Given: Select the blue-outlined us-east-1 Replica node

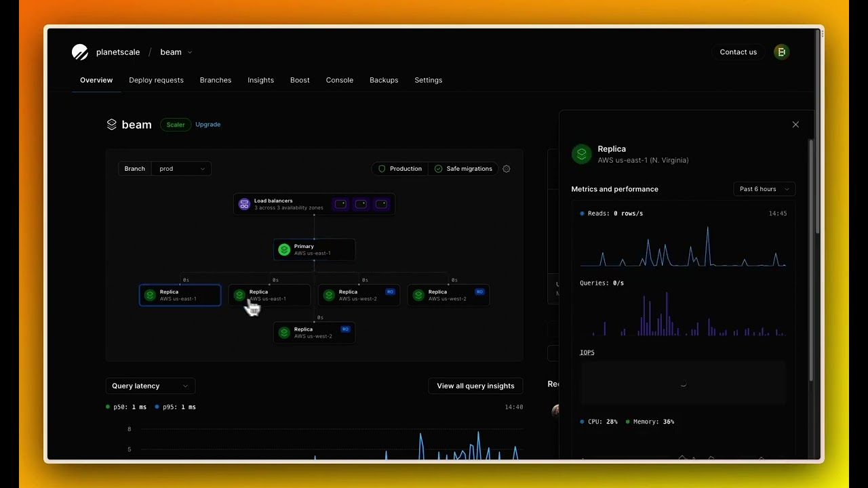Looking at the screenshot, I should tap(180, 295).
